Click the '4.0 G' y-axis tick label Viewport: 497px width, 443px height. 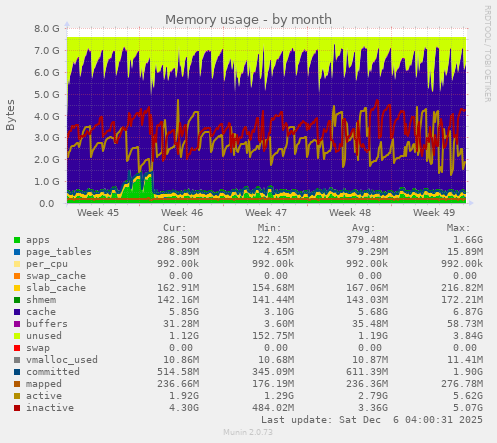tap(47, 117)
